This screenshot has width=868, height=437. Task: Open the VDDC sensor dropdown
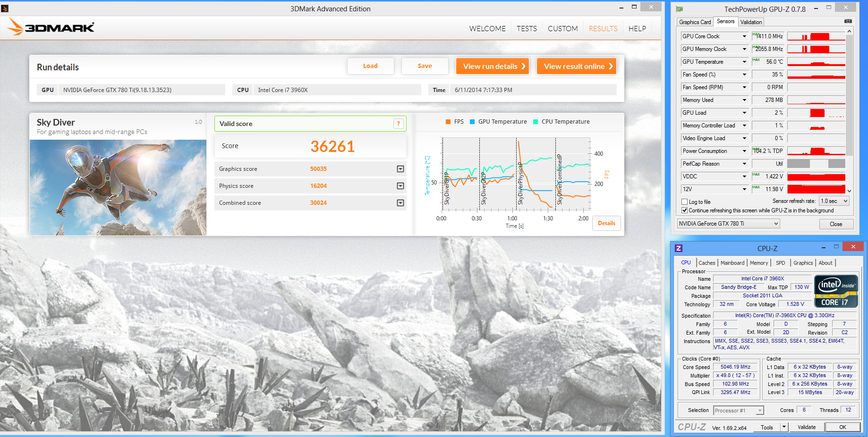pyautogui.click(x=744, y=176)
